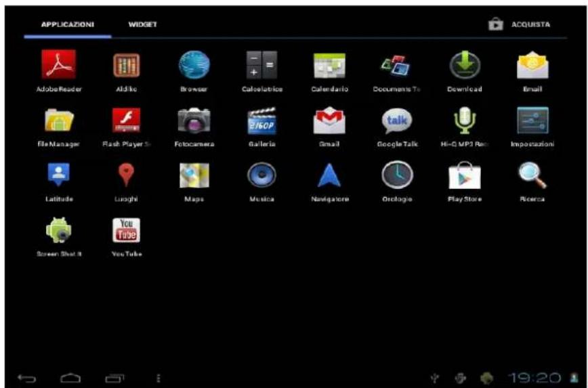Open Orologio clock app
Screen dimensions: 588x388
pos(397,182)
